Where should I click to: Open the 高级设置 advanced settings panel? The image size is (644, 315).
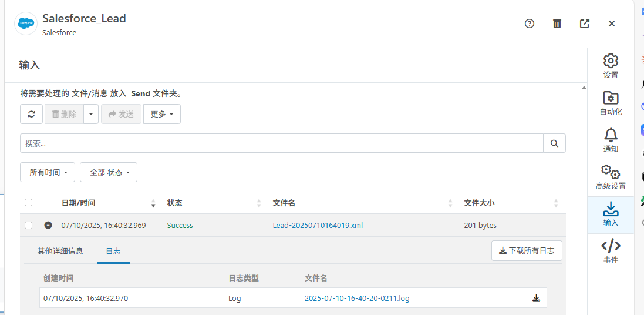coord(611,177)
